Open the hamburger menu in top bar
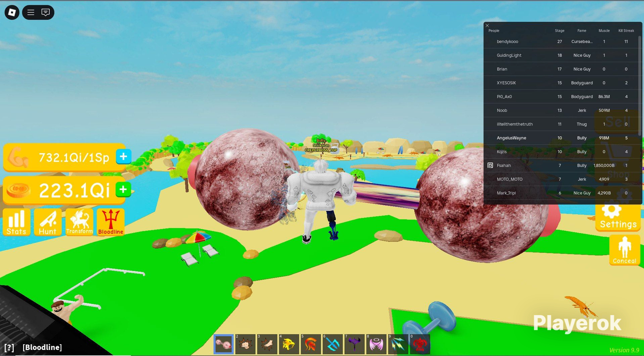Viewport: 644px width, 356px height. tap(31, 12)
